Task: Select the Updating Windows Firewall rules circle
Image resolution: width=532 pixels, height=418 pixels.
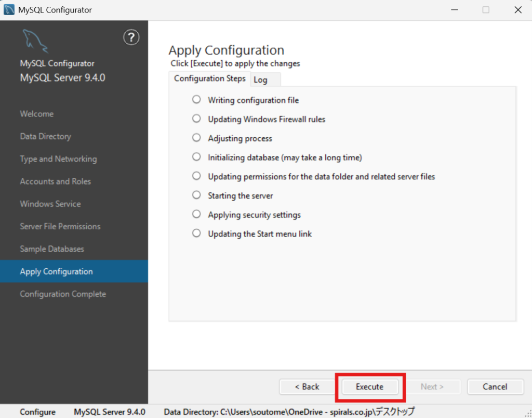Action: 196,119
